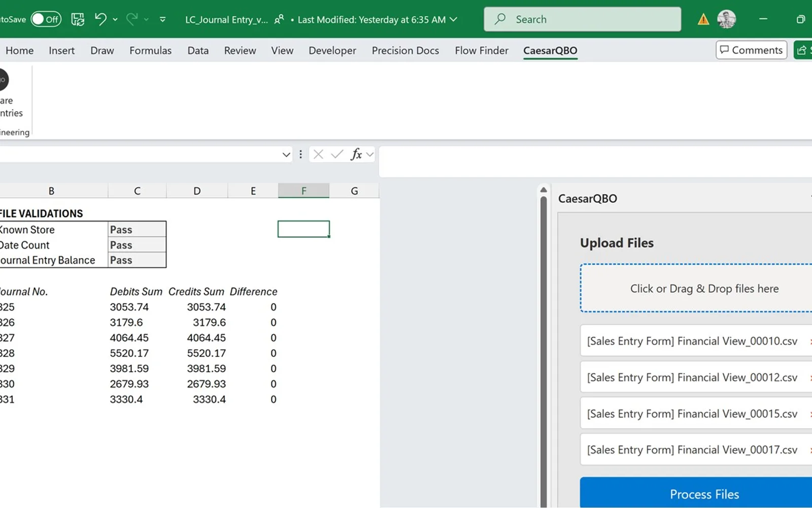
Task: Expand the Last Modified version history chevron
Action: tap(453, 19)
